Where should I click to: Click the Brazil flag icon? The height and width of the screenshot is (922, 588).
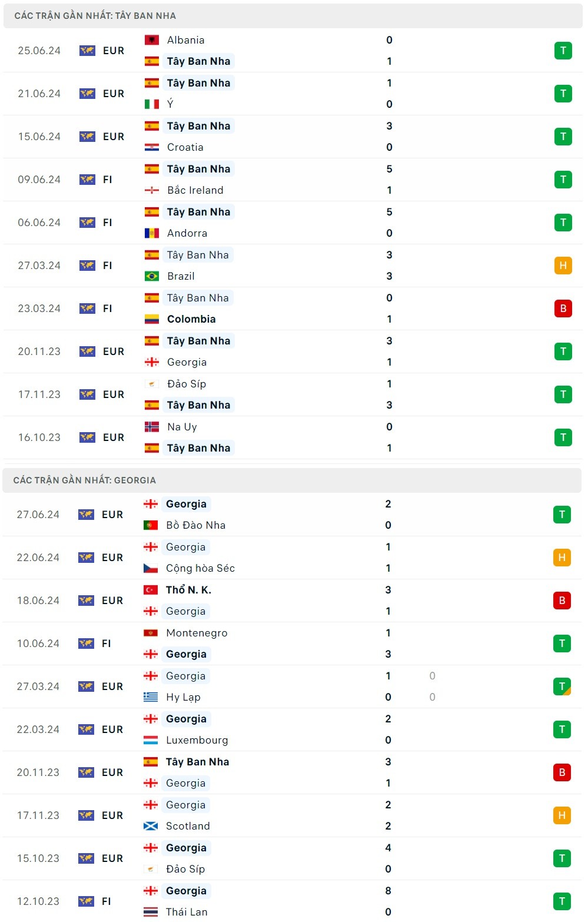pos(152,276)
